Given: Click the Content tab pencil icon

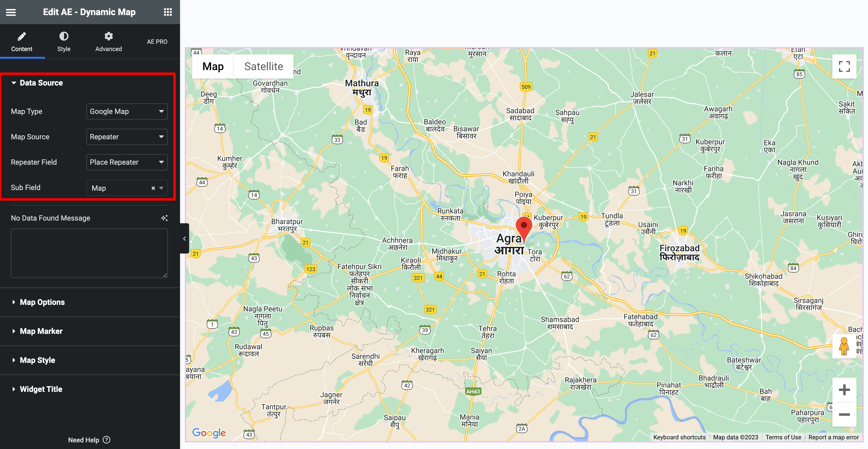Looking at the screenshot, I should pos(22,36).
